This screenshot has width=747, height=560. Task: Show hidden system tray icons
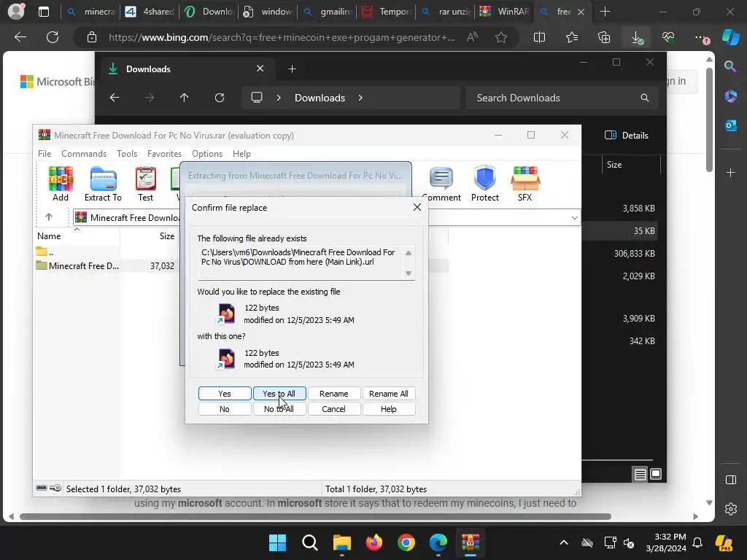click(x=564, y=542)
